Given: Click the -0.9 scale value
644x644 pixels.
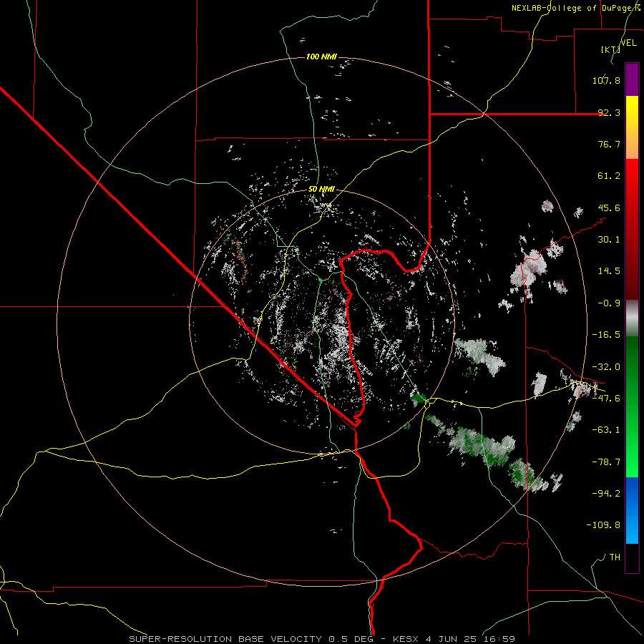Looking at the screenshot, I should 609,303.
